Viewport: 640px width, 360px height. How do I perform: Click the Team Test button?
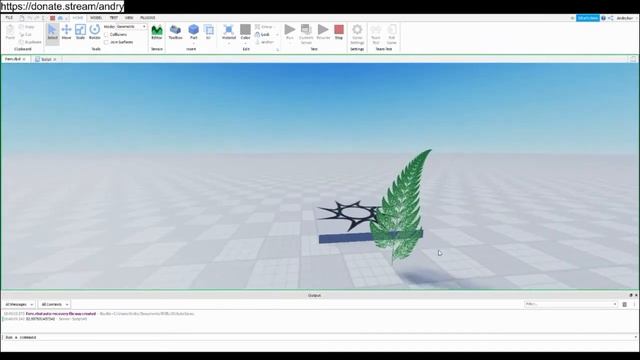point(376,34)
